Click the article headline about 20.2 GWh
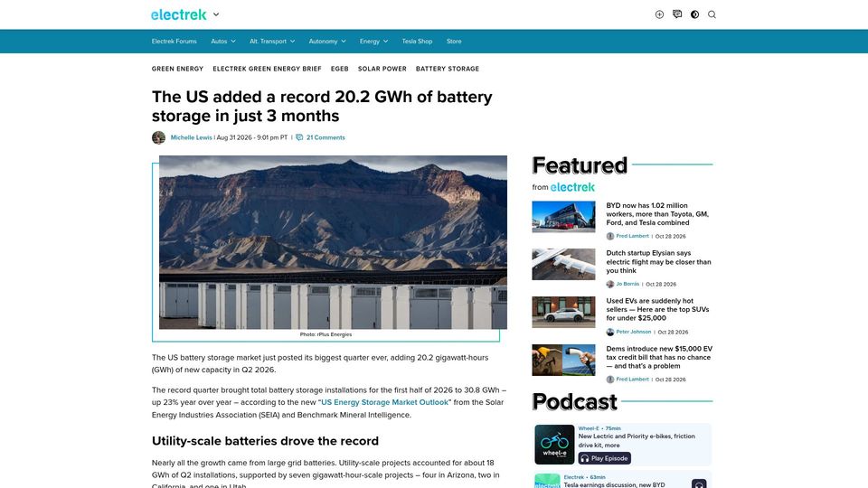The image size is (868, 488). pos(322,107)
